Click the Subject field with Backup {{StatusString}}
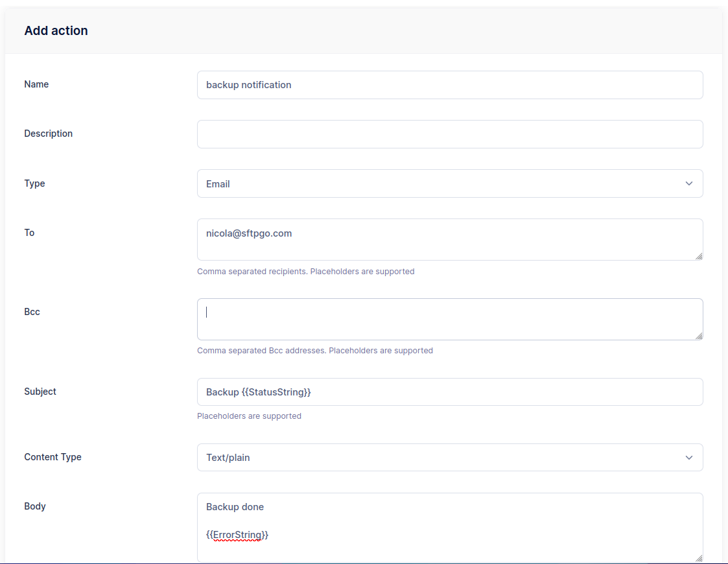Viewport: 728px width, 564px height. click(449, 392)
